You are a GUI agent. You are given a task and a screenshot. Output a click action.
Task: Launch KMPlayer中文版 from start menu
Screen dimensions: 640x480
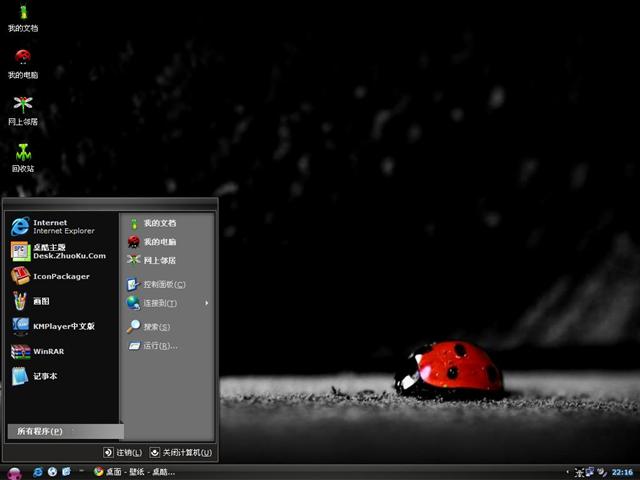[x=62, y=326]
